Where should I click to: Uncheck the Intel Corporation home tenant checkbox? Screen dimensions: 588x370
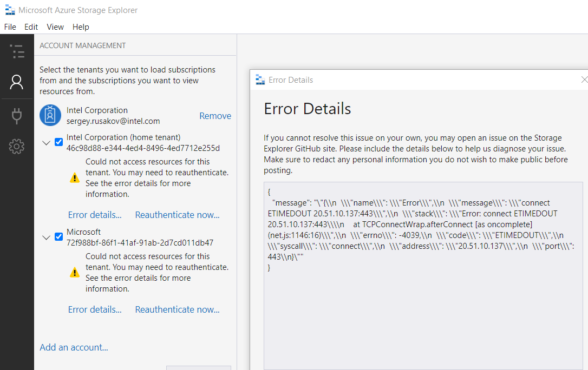(58, 142)
